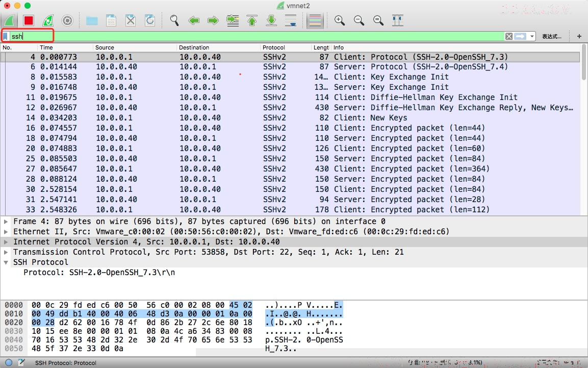Apply the display filter with the arrow button

[x=520, y=36]
